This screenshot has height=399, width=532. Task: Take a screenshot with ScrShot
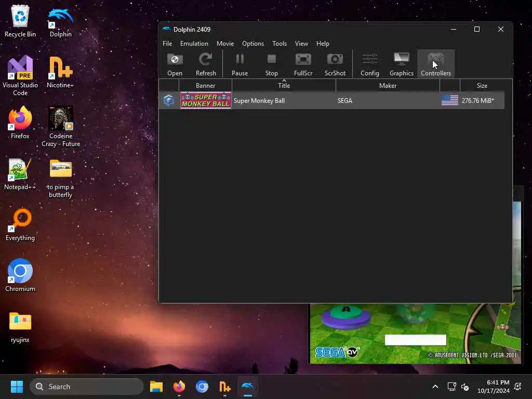335,64
